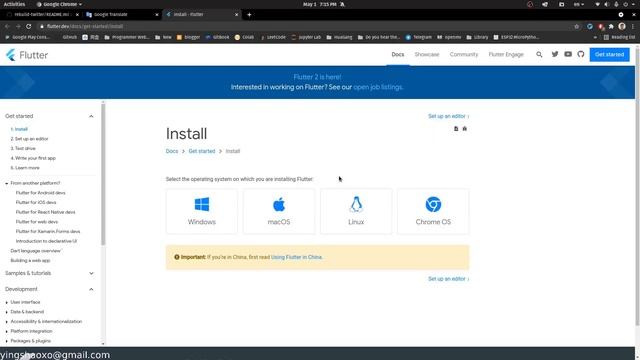Open the Chrome profile avatar
The image size is (640, 360).
(x=622, y=26)
